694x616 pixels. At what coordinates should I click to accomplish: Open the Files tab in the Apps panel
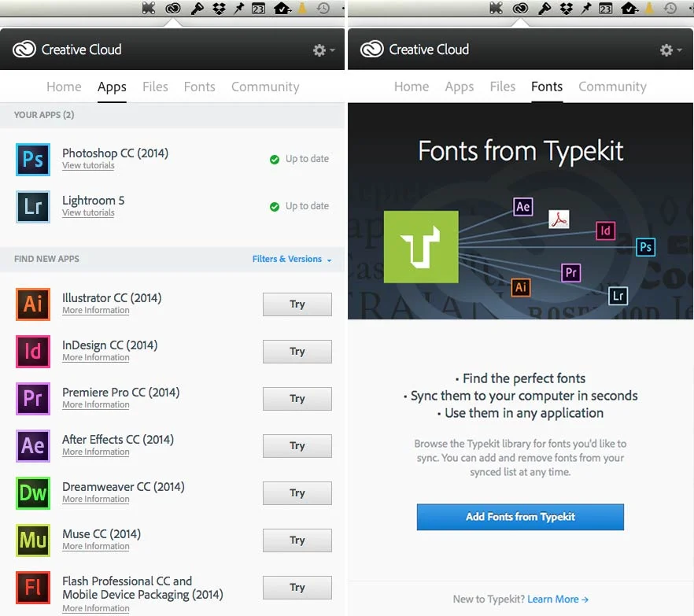pyautogui.click(x=155, y=87)
